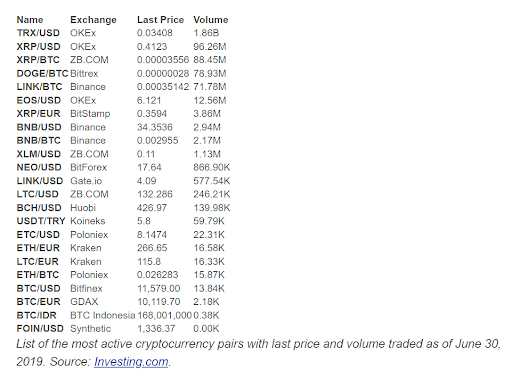The height and width of the screenshot is (379, 512).
Task: Click the NEO/USD pair name
Action: pyautogui.click(x=39, y=167)
